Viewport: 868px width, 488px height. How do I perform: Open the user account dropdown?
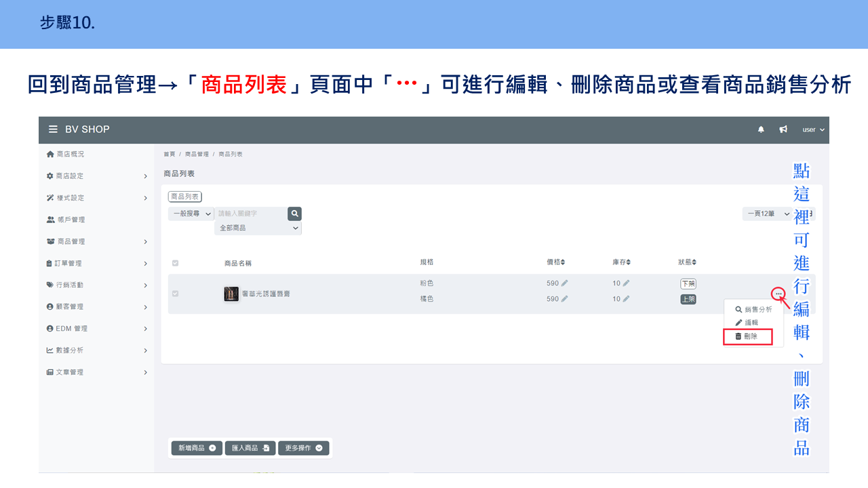tap(814, 129)
